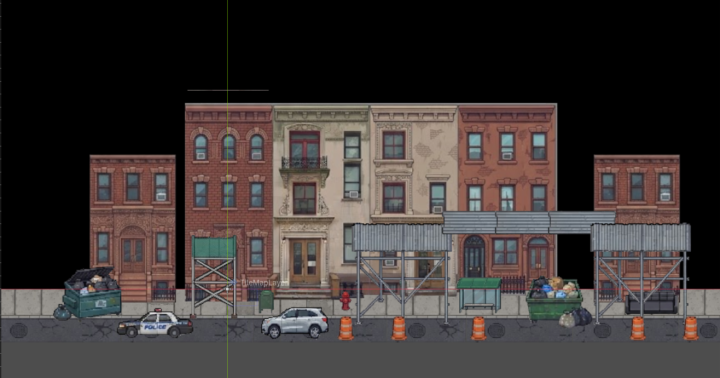Click the traffic cone beside the fire hydrant
Viewport: 720px width, 378px height.
click(x=346, y=328)
